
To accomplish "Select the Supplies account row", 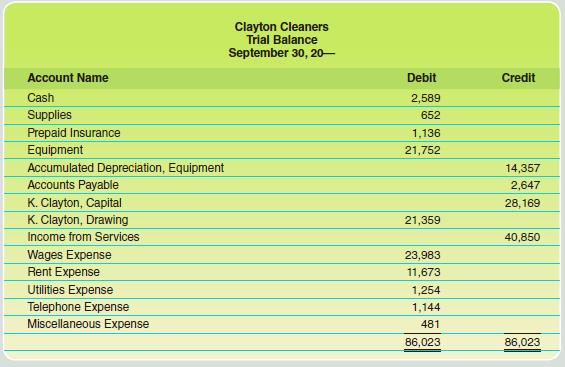I will 282,115.
